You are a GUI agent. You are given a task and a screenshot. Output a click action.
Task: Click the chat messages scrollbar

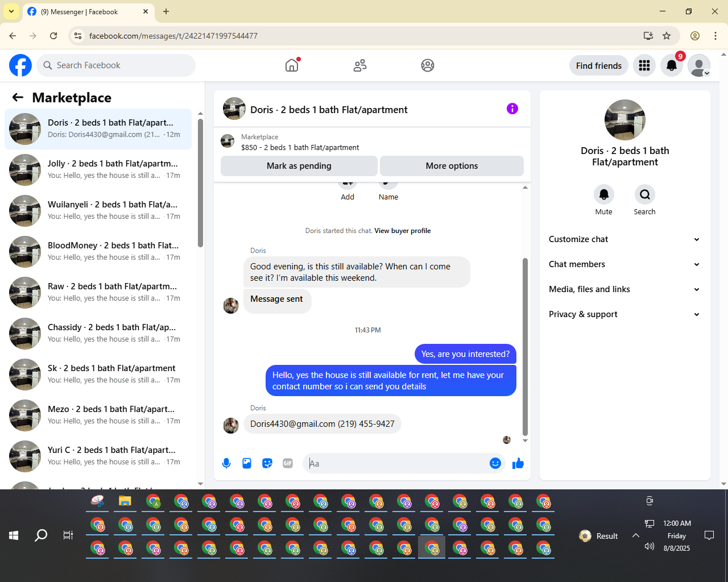[x=525, y=347]
